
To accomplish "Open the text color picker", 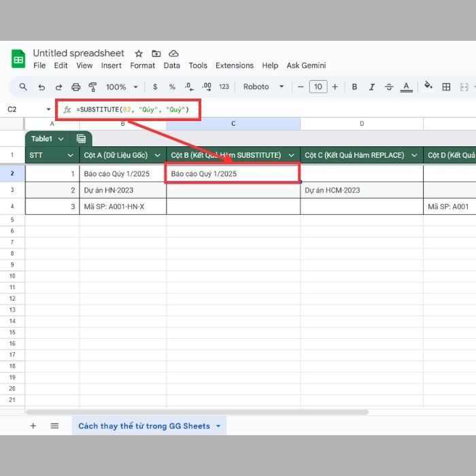I will click(406, 87).
